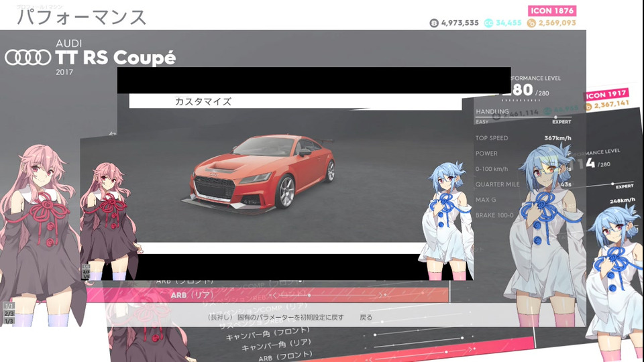The image size is (644, 362).
Task: Click the 2,367,141 followers count
Action: 612,105
